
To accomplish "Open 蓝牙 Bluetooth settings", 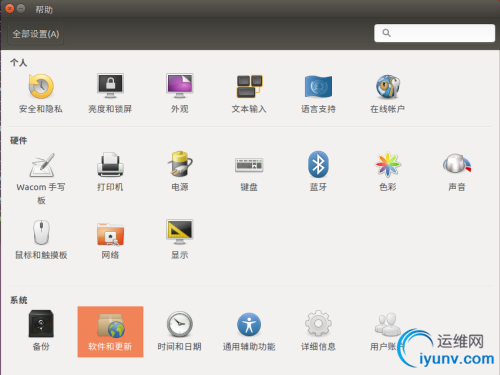I will 318,172.
